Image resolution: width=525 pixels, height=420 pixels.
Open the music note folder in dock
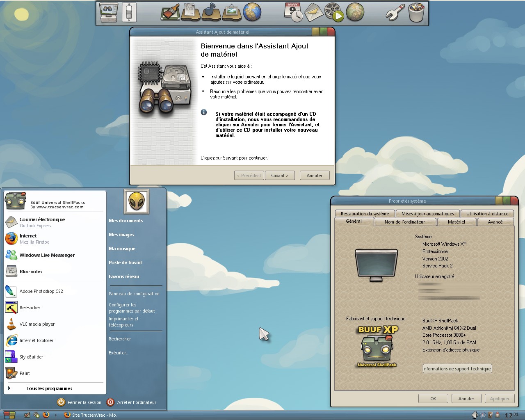tap(211, 12)
